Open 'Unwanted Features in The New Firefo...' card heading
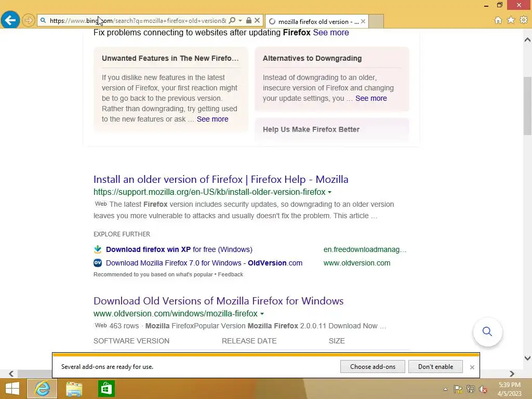Screen dimensions: 532x399 170,58
